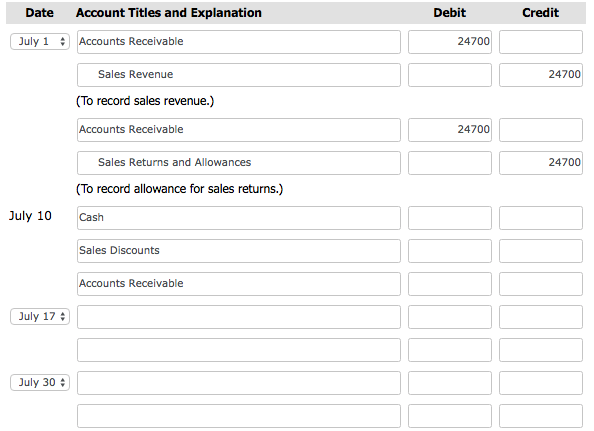Click the debit field of Sales Discounts row

click(450, 251)
